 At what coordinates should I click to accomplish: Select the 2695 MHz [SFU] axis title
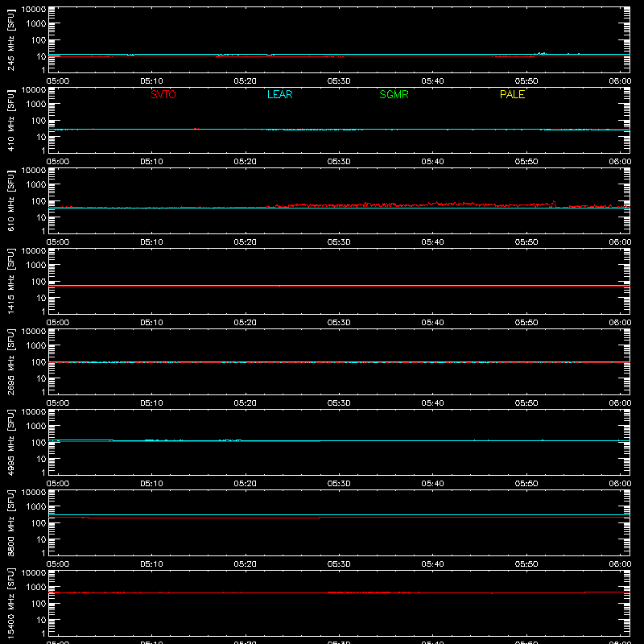point(11,361)
